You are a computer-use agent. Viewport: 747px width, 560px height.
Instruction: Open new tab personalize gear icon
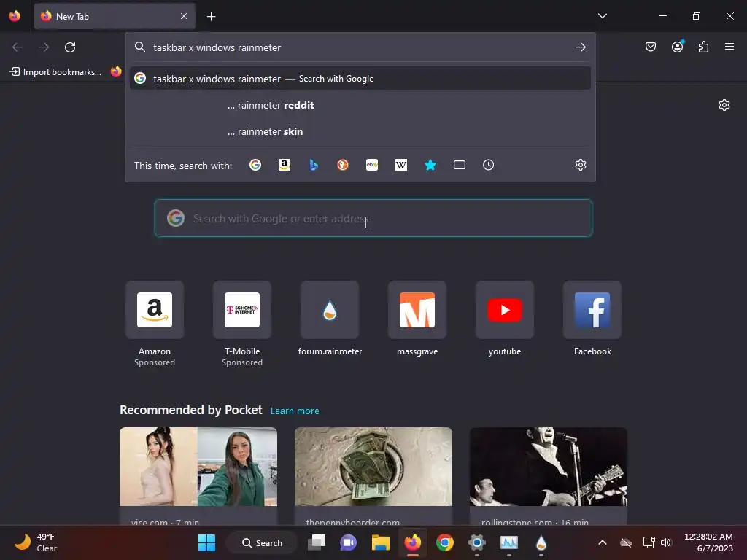tap(724, 105)
